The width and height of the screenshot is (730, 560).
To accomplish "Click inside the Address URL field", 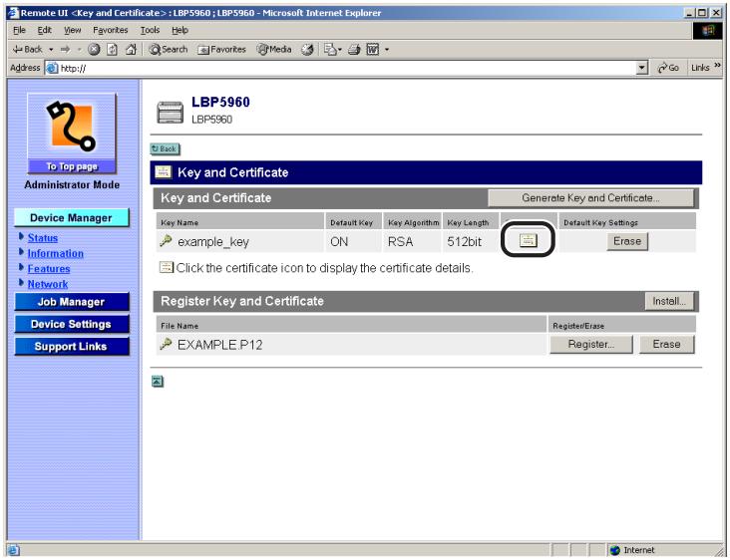I will 347,68.
